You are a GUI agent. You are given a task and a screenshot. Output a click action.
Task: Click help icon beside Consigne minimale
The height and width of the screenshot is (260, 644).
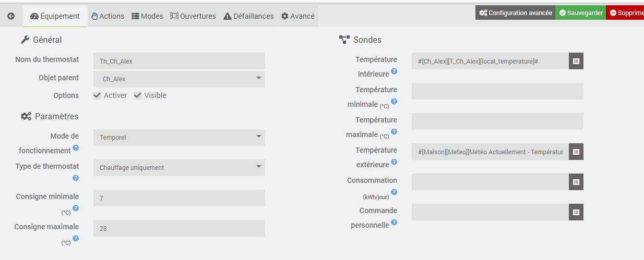[x=76, y=208]
